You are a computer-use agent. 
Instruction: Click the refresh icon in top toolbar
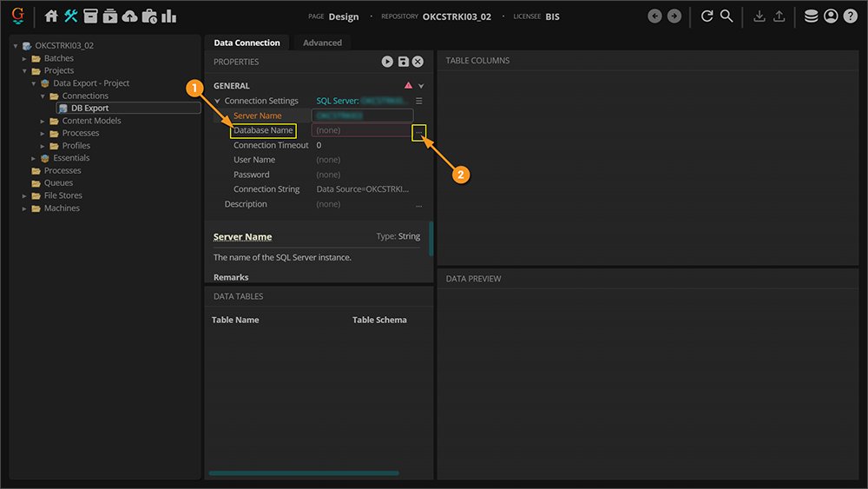coord(707,17)
